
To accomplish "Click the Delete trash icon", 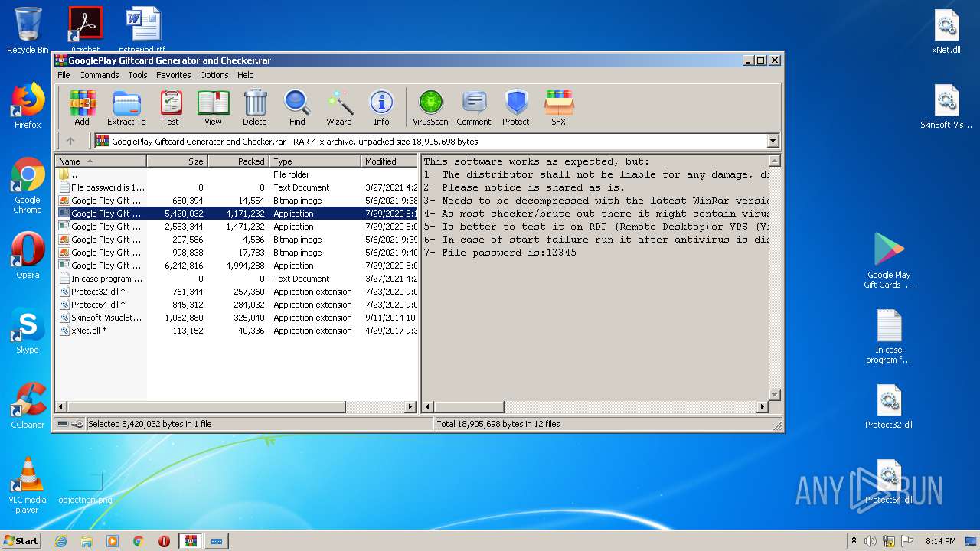I will [255, 107].
